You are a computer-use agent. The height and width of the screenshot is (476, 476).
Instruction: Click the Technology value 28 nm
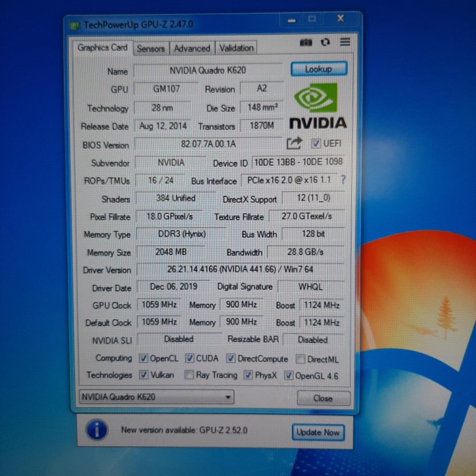click(163, 107)
